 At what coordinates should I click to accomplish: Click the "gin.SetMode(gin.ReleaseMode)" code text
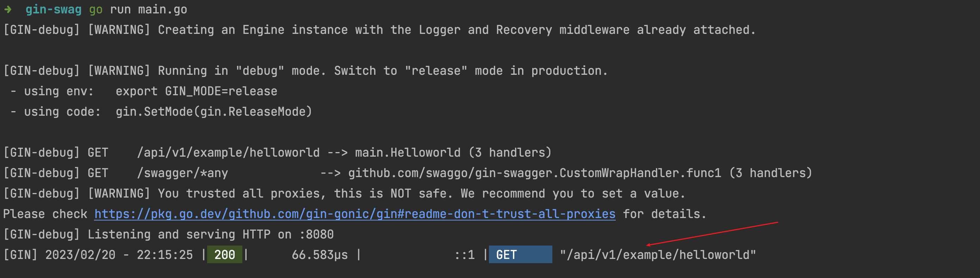[x=213, y=112]
